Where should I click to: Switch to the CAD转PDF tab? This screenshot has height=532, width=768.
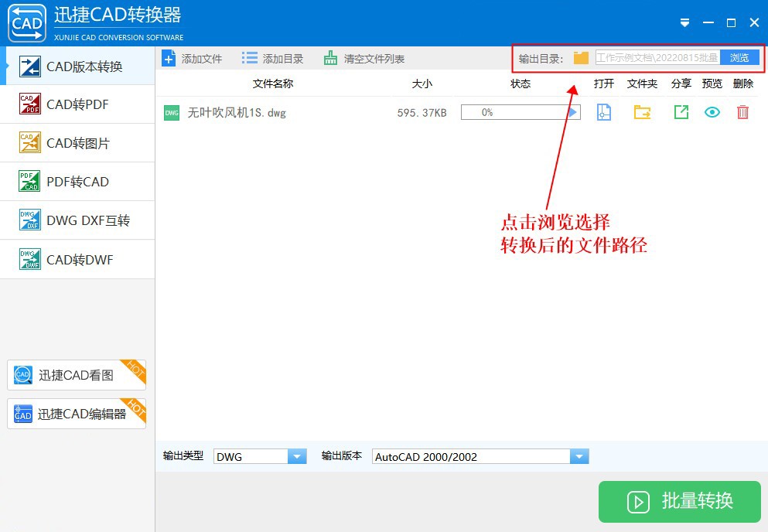coord(77,104)
